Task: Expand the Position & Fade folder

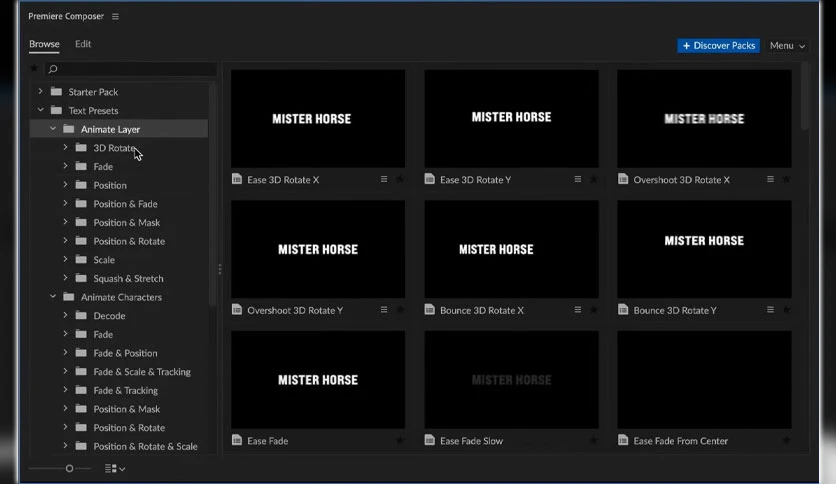Action: point(65,203)
